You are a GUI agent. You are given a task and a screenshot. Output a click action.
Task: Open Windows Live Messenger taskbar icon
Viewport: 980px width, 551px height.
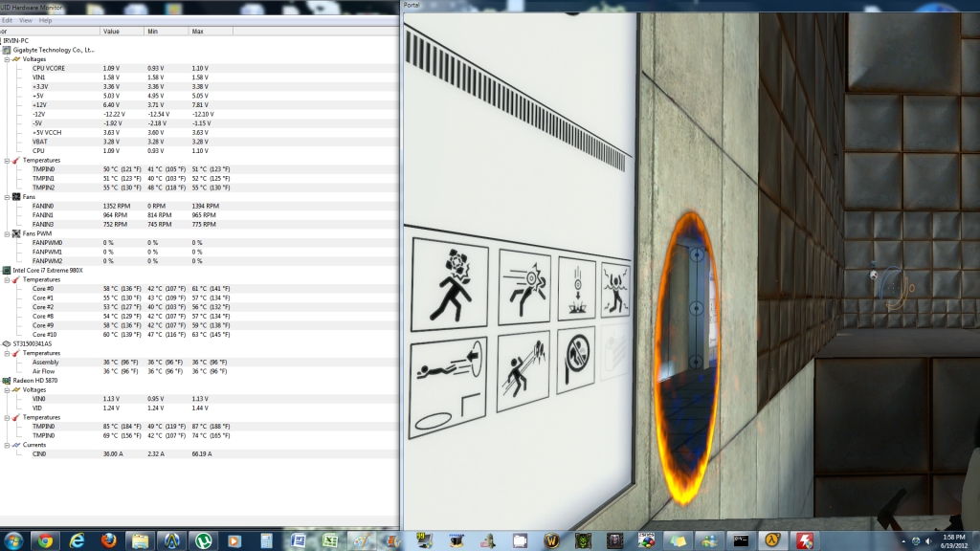[x=709, y=541]
